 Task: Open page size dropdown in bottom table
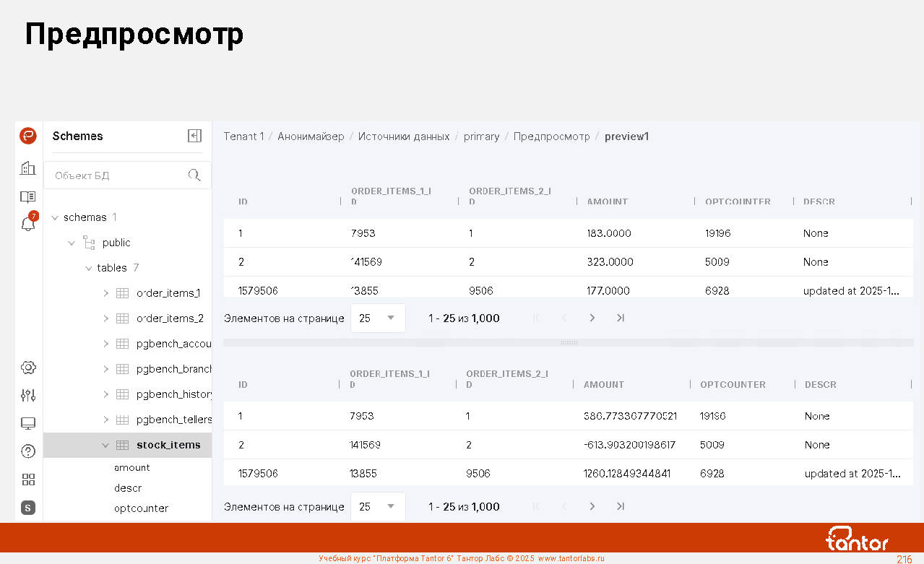coord(378,507)
